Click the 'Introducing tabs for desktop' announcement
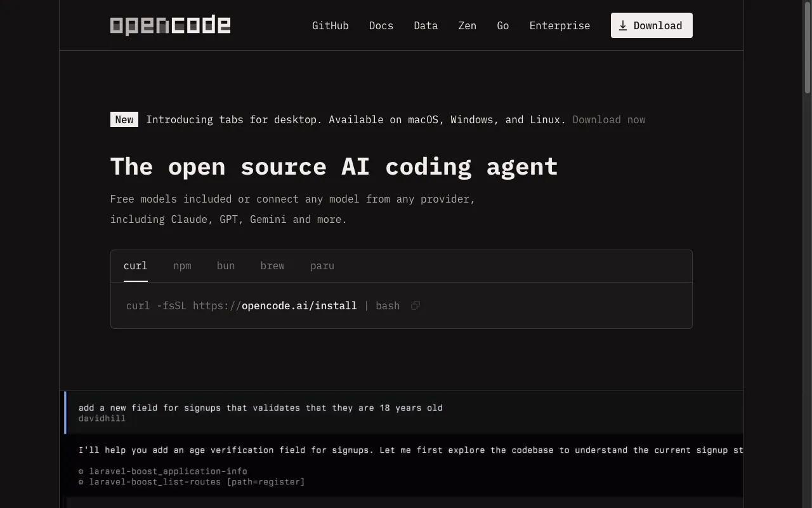Viewport: 812px width, 508px height. click(x=356, y=119)
